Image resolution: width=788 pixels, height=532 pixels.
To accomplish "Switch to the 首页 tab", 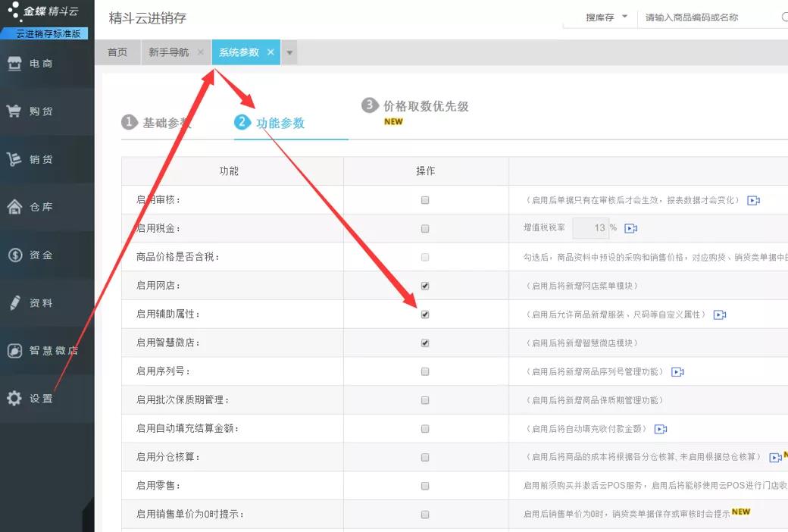I will click(x=117, y=52).
